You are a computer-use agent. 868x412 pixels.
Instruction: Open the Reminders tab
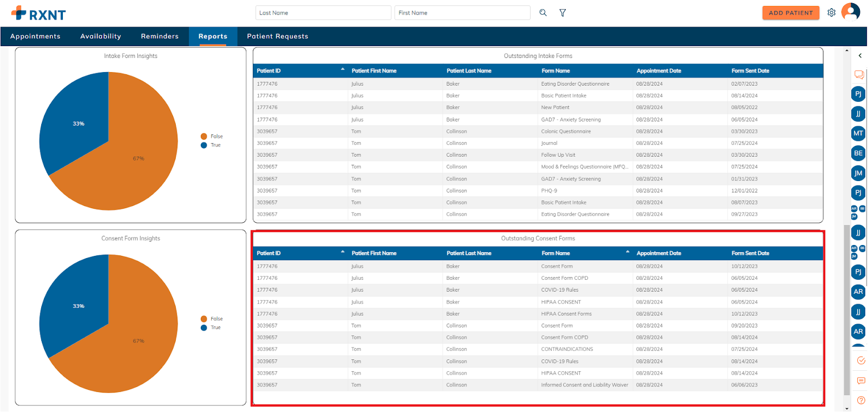coord(159,36)
